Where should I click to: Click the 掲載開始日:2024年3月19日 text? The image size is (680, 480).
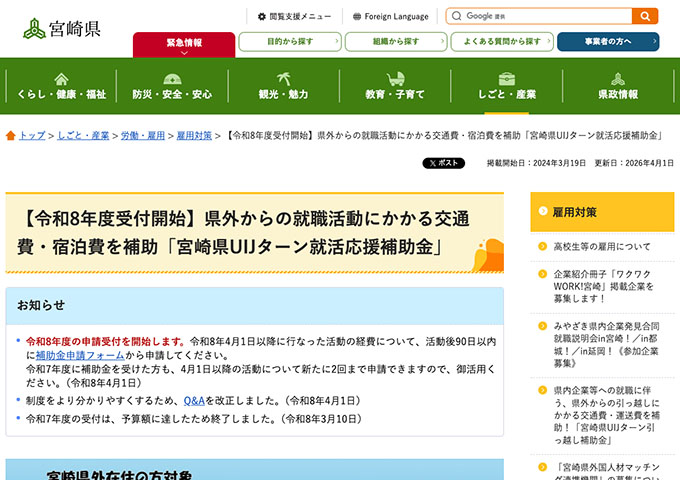click(536, 163)
